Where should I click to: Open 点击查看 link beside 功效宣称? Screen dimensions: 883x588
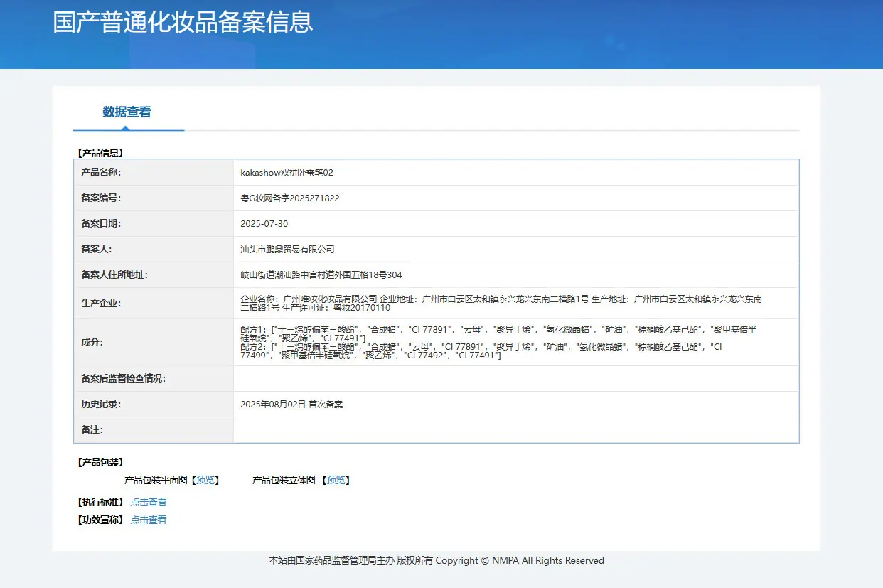(149, 520)
